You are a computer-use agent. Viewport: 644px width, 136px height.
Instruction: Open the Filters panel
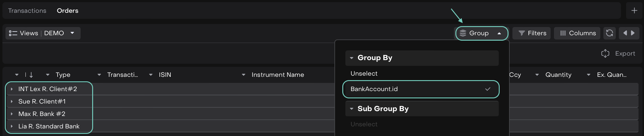[532, 33]
